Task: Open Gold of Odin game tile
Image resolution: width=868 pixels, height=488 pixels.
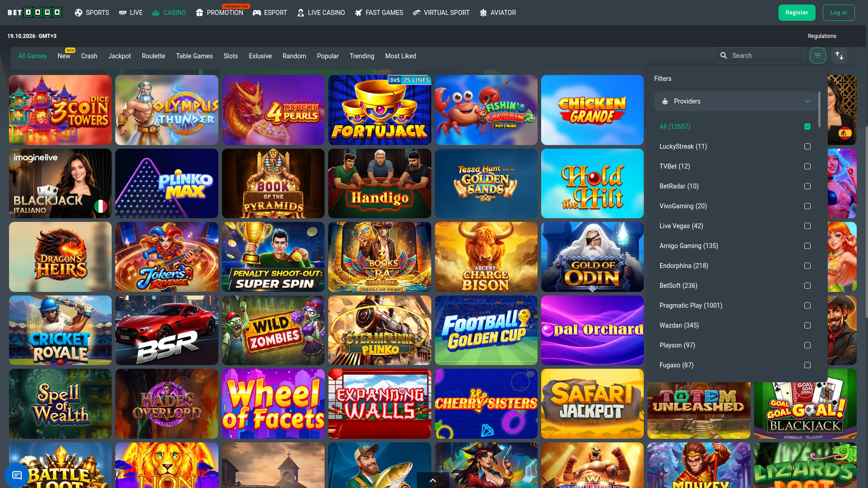Action: [x=592, y=257]
